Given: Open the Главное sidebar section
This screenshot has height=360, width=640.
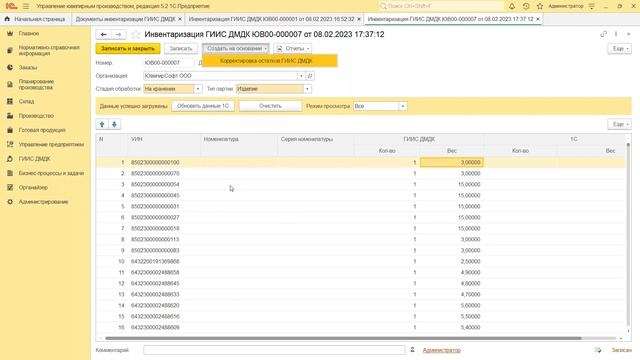Looking at the screenshot, I should click(x=29, y=33).
